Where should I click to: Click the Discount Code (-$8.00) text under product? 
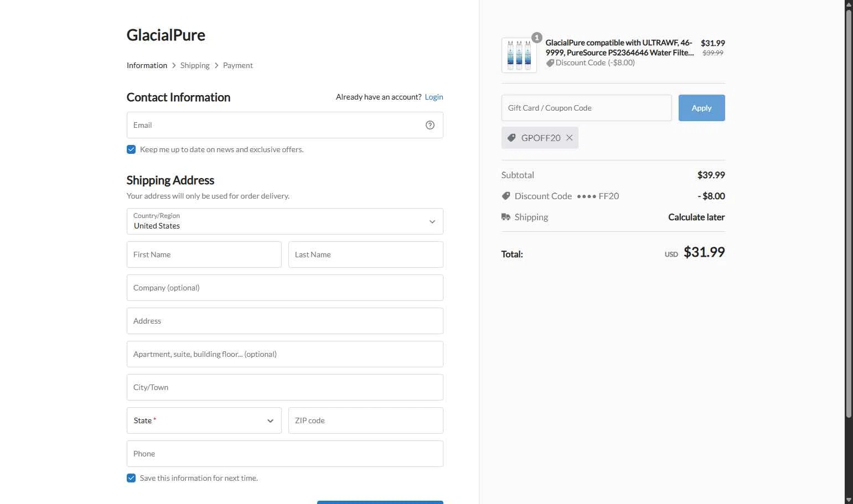pos(595,63)
